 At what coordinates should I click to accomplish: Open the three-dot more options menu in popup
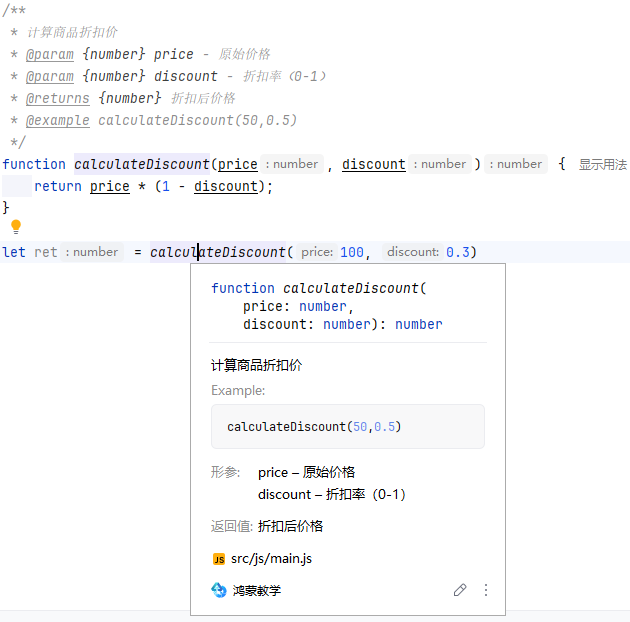[486, 590]
